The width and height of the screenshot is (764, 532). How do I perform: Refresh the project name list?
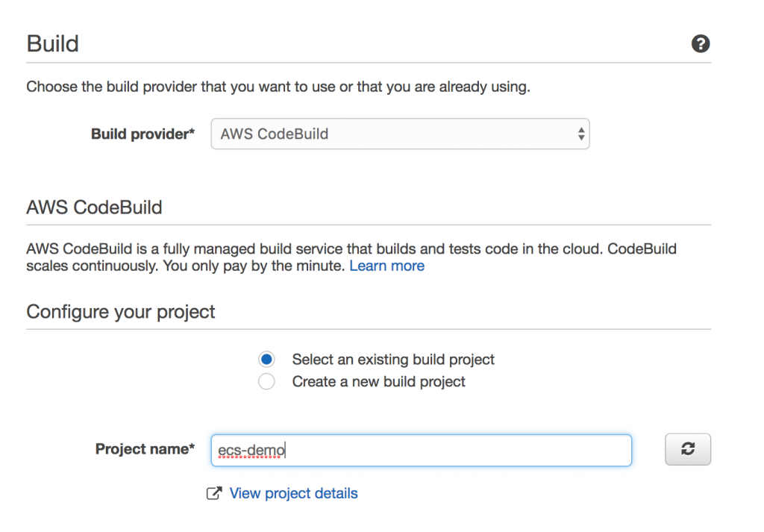point(687,449)
